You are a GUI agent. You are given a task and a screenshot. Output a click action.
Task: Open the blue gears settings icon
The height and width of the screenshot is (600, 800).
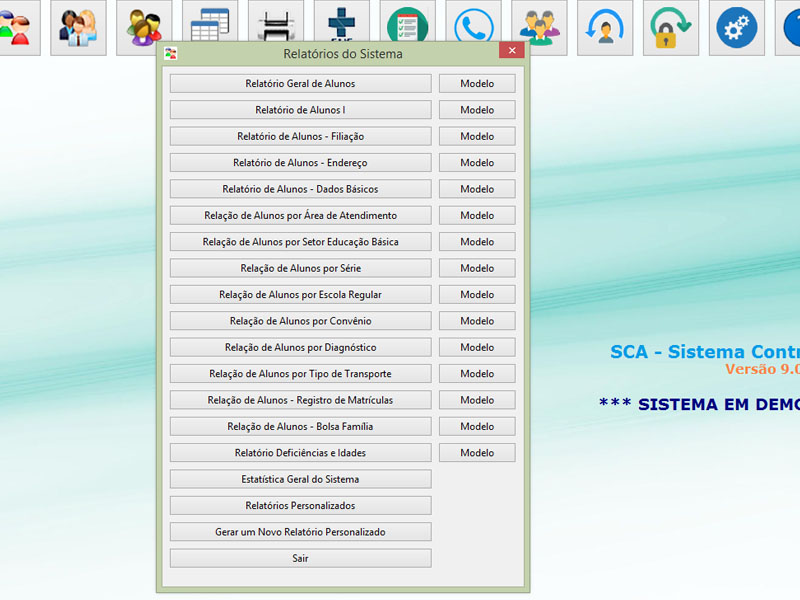(737, 27)
